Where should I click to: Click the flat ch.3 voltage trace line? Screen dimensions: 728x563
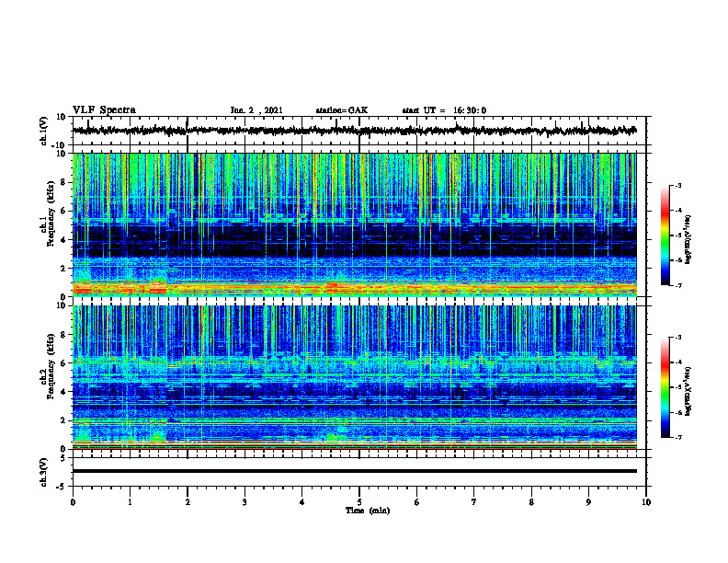coord(354,471)
